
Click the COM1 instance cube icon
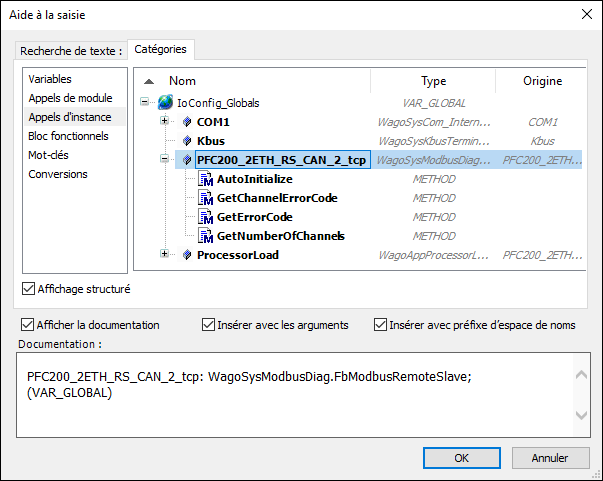187,122
